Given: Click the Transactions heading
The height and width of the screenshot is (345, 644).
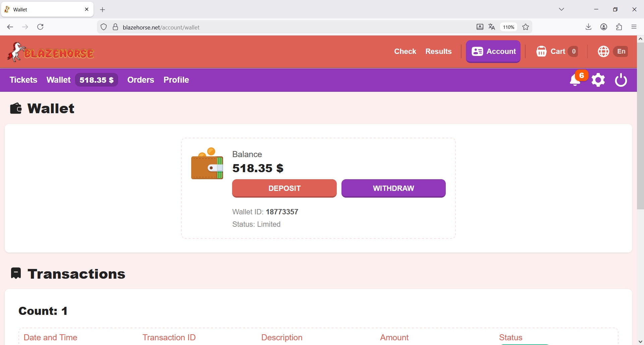Looking at the screenshot, I should pyautogui.click(x=77, y=274).
